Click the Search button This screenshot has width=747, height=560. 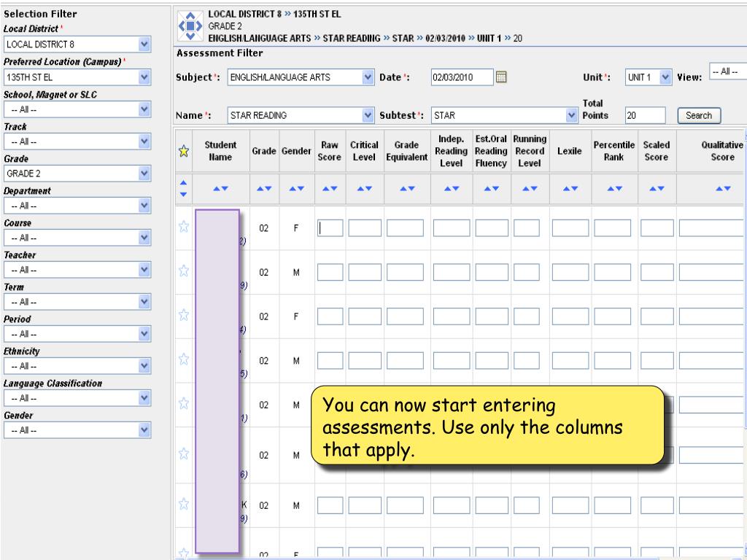click(699, 115)
